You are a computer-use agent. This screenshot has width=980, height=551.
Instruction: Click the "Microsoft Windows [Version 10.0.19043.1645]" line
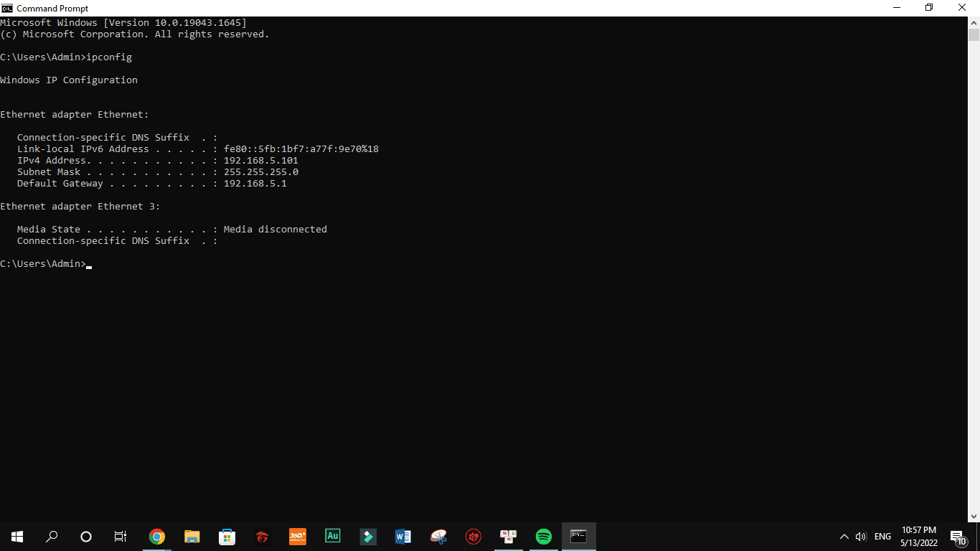[x=123, y=23]
